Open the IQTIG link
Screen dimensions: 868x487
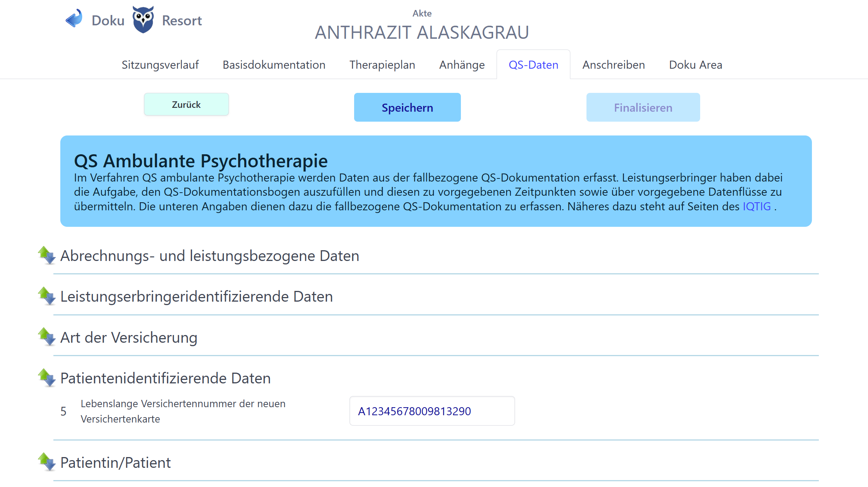(x=756, y=206)
